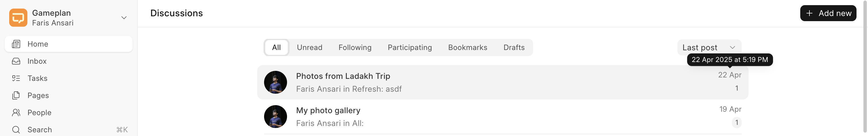Open the Photos from Ladakh Trip discussion

[x=343, y=76]
